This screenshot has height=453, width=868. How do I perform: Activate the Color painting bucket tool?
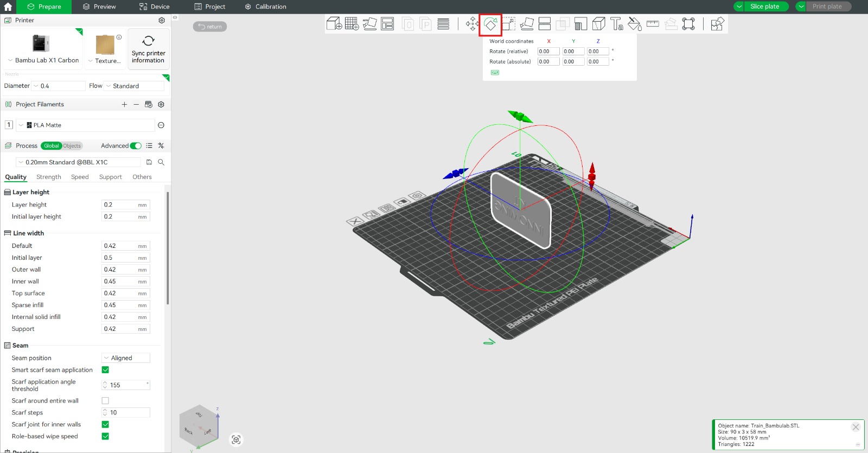pyautogui.click(x=634, y=24)
